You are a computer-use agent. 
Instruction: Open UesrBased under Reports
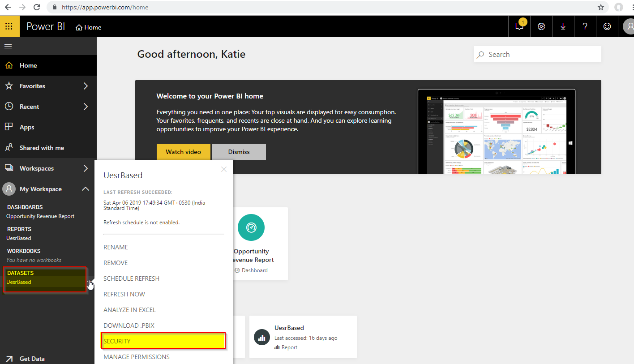point(19,238)
